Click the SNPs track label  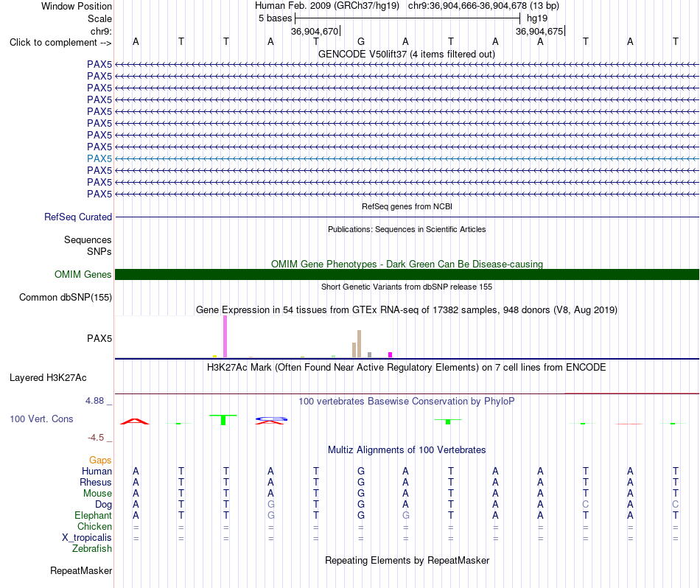point(99,251)
